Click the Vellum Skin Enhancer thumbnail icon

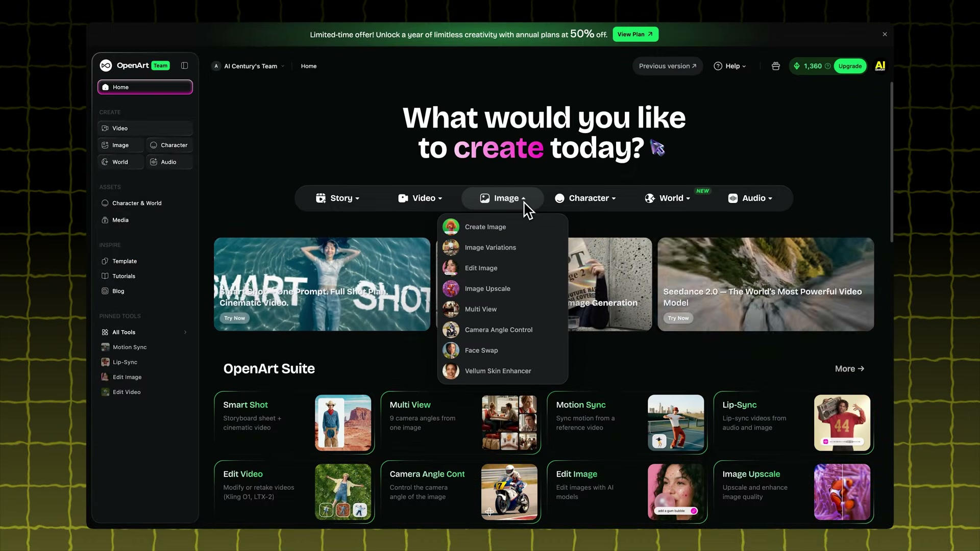point(451,371)
